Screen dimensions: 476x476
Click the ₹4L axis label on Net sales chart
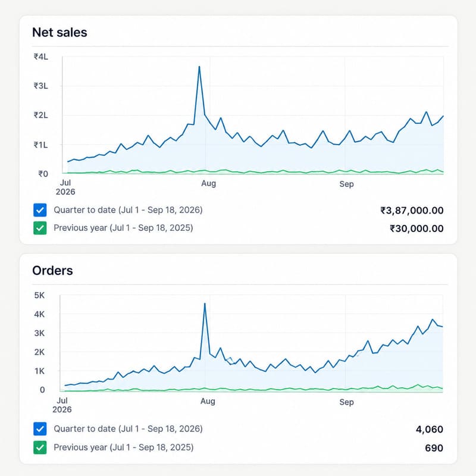click(x=40, y=57)
